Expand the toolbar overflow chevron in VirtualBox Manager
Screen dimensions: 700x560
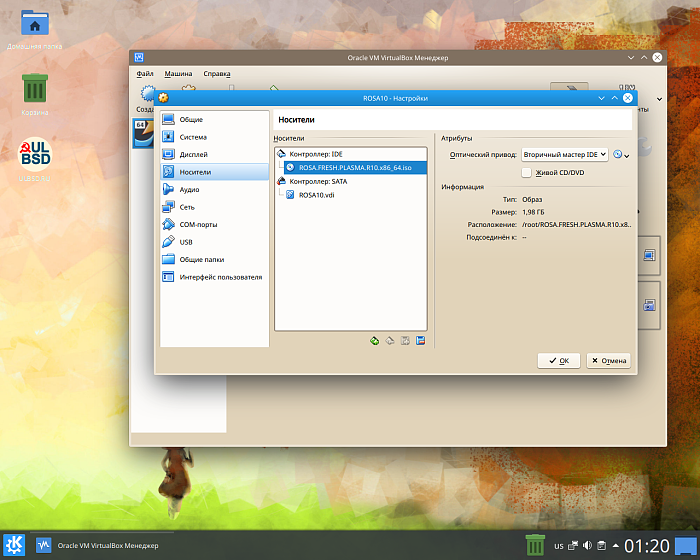659,99
